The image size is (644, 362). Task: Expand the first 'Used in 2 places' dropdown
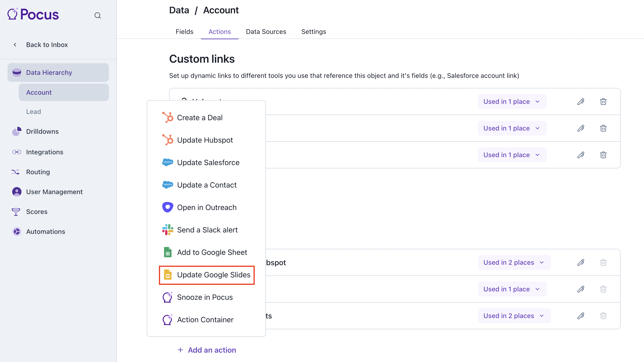514,262
